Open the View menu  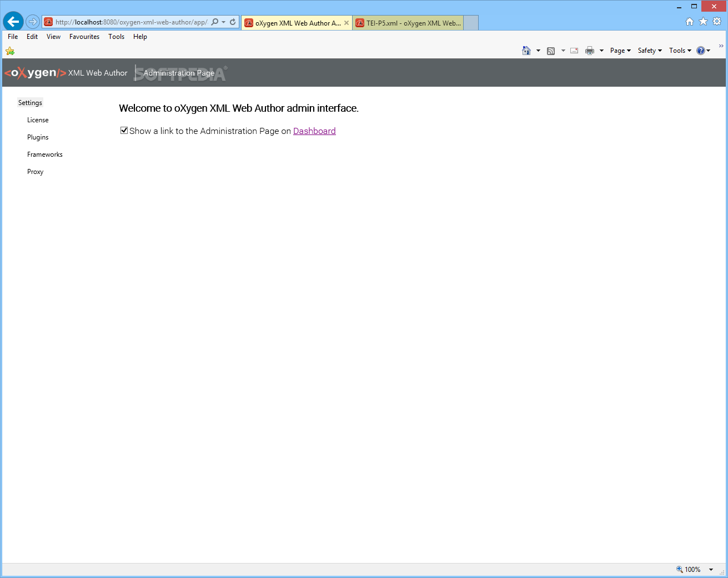pyautogui.click(x=54, y=37)
